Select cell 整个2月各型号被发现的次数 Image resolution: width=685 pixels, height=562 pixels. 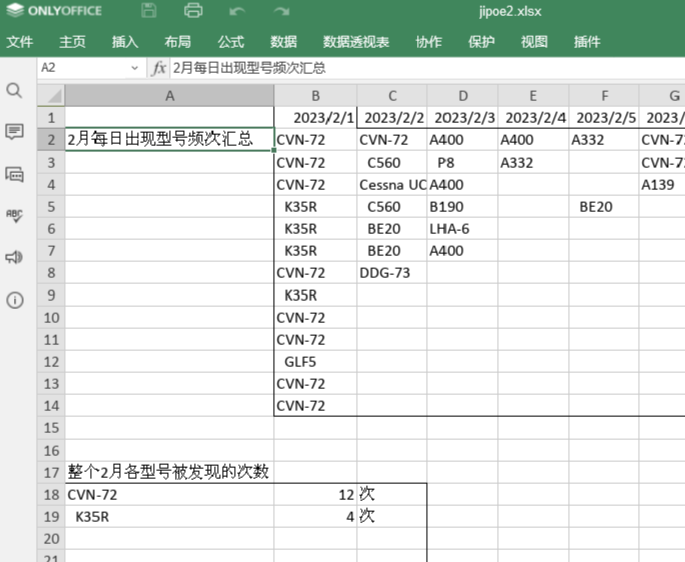(170, 472)
